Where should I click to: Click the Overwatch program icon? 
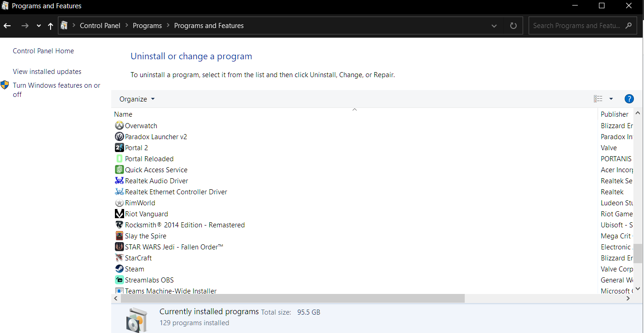coord(119,125)
